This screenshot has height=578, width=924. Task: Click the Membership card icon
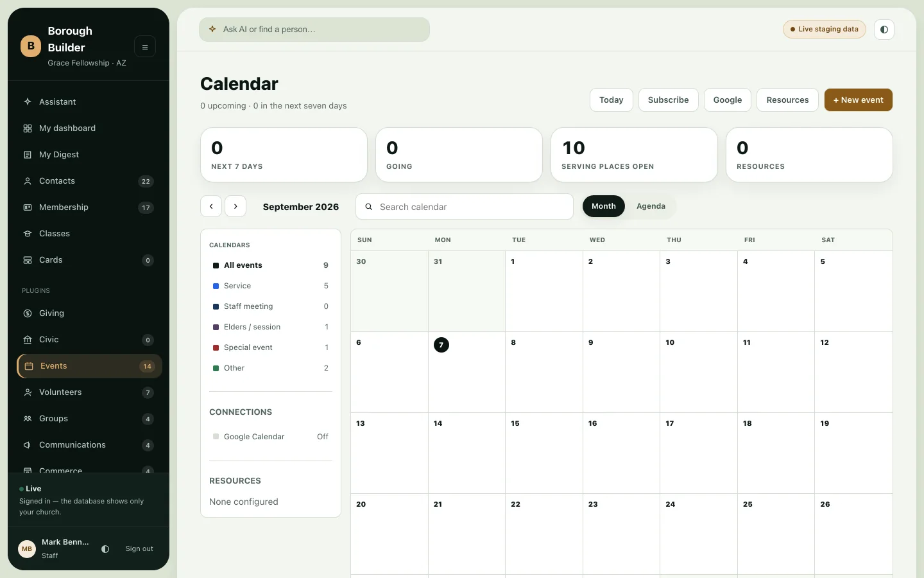[28, 207]
